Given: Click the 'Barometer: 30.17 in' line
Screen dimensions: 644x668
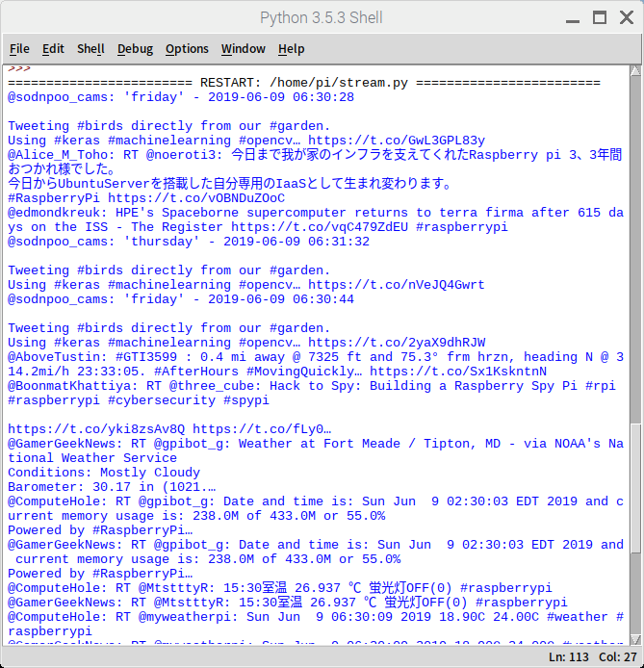Looking at the screenshot, I should (112, 487).
